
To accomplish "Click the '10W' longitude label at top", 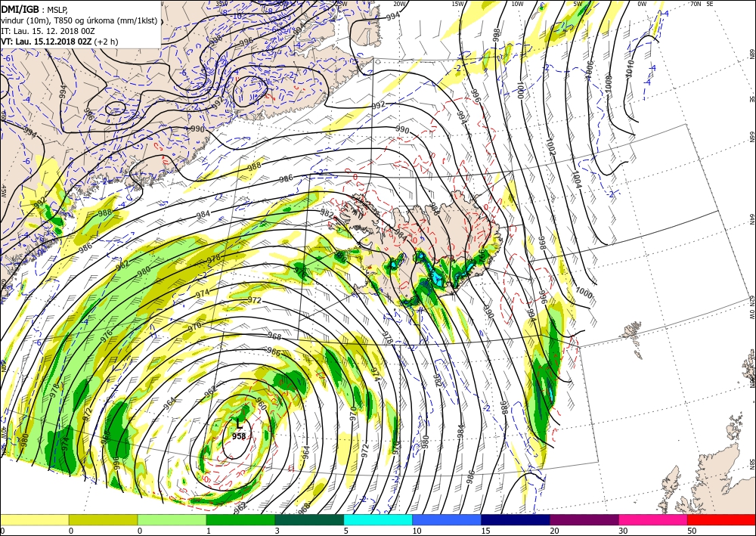I will [517, 4].
